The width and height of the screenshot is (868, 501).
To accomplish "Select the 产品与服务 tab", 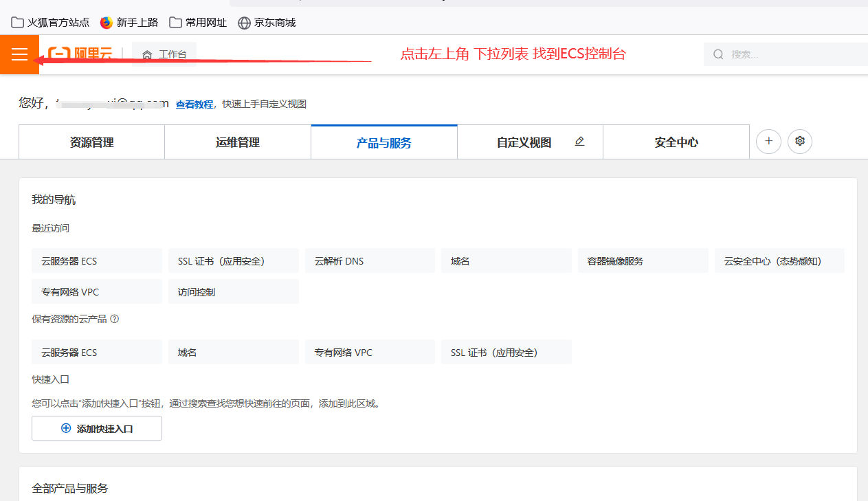I will 384,142.
